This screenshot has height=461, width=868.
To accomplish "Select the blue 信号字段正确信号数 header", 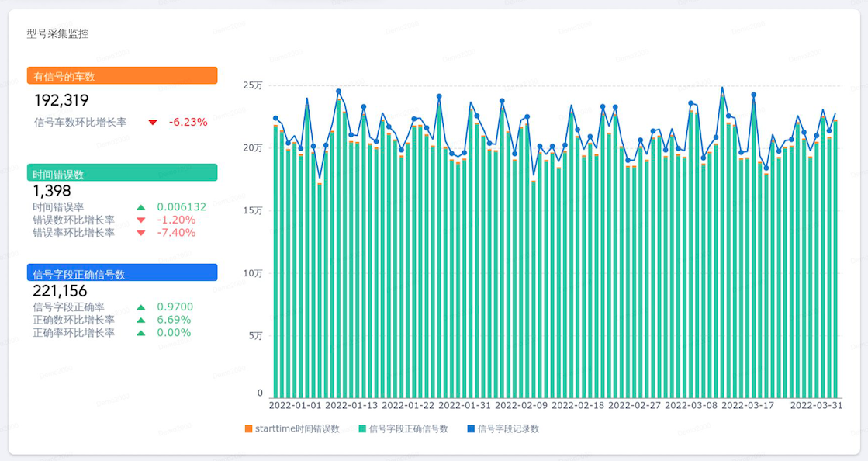I will tap(122, 272).
